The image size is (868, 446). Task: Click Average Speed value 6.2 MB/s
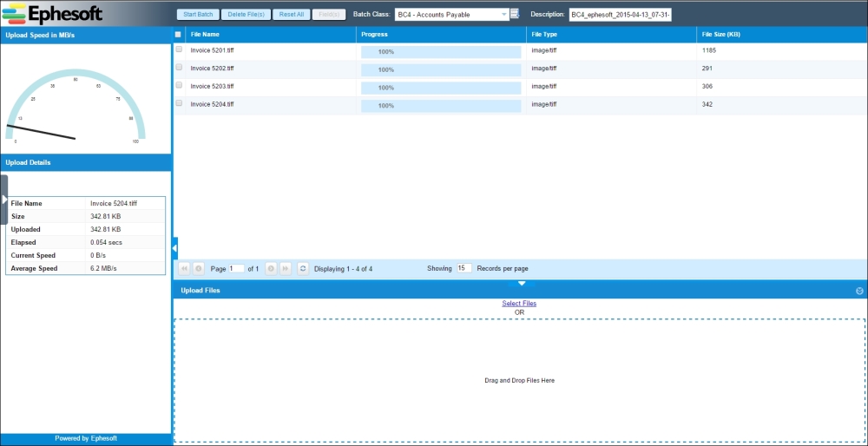103,268
